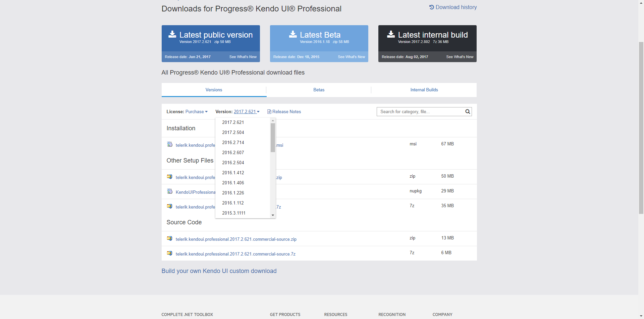Focus the Search for category, file field
This screenshot has width=644, height=319.
point(421,111)
